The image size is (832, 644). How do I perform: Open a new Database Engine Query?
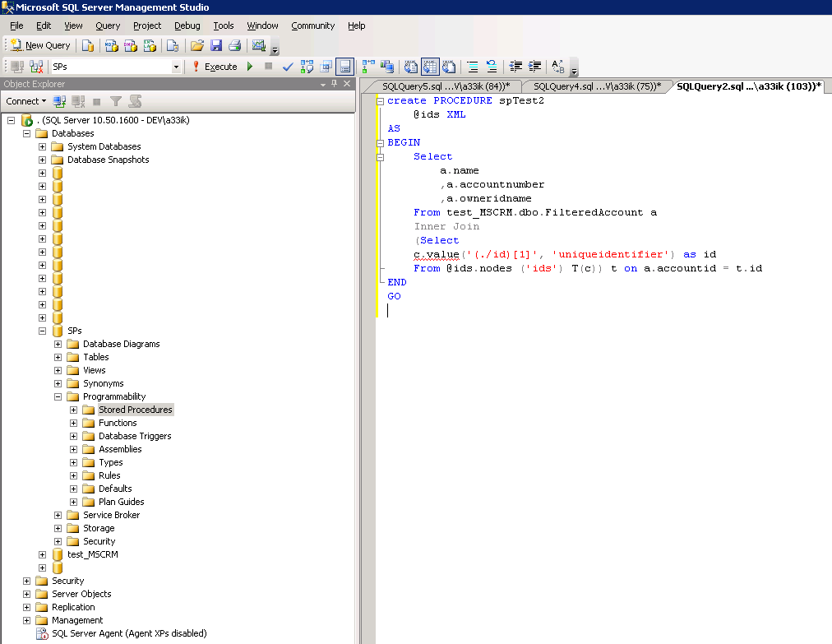[x=87, y=46]
